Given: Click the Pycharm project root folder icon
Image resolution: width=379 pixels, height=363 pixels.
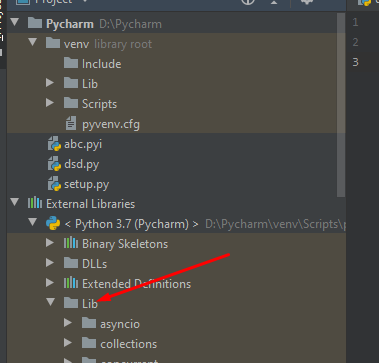Looking at the screenshot, I should click(35, 23).
